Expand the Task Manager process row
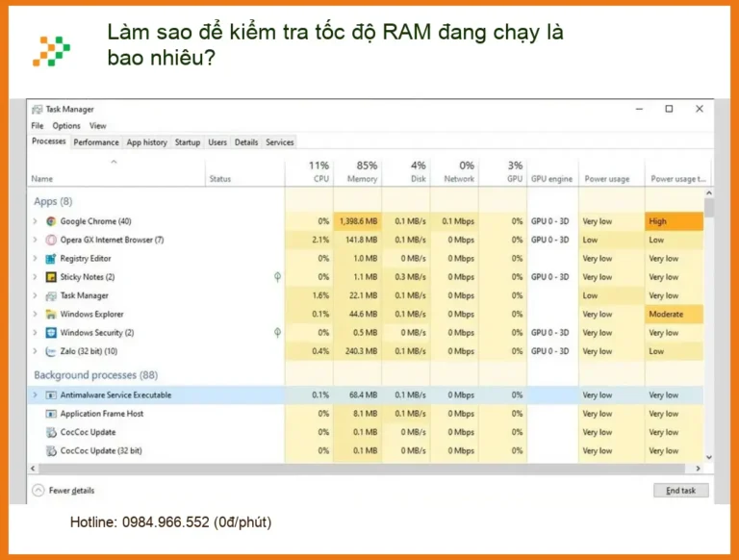The height and width of the screenshot is (560, 739). pyautogui.click(x=35, y=295)
